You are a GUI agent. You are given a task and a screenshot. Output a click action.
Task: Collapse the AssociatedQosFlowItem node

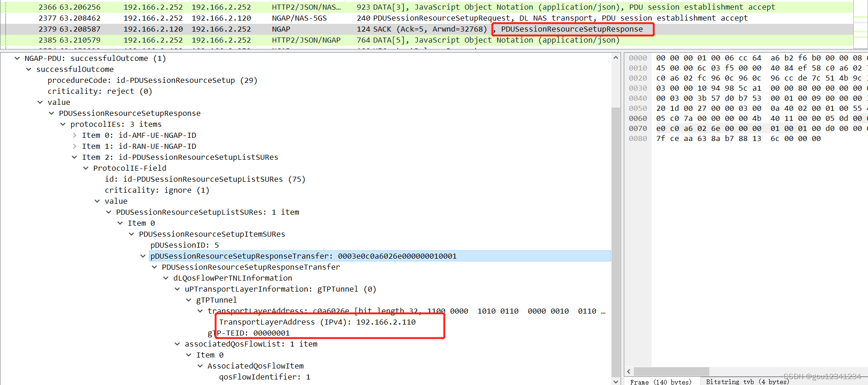pos(200,366)
